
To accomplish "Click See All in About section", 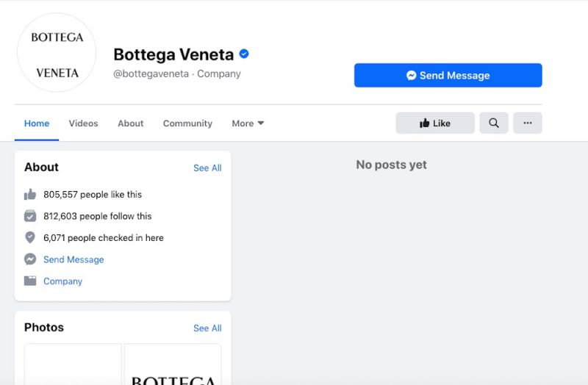I will coord(207,168).
